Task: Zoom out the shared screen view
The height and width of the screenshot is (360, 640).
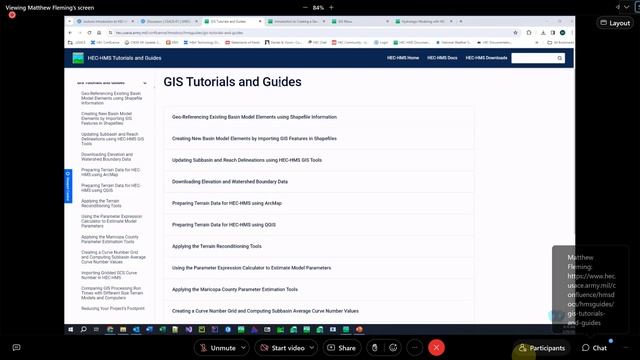Action: [x=305, y=7]
